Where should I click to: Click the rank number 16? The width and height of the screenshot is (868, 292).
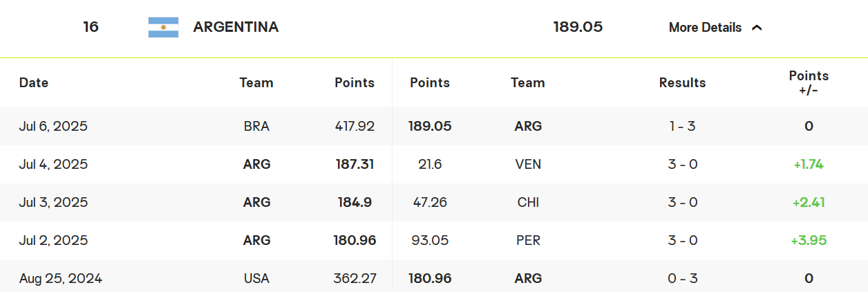pos(91,27)
